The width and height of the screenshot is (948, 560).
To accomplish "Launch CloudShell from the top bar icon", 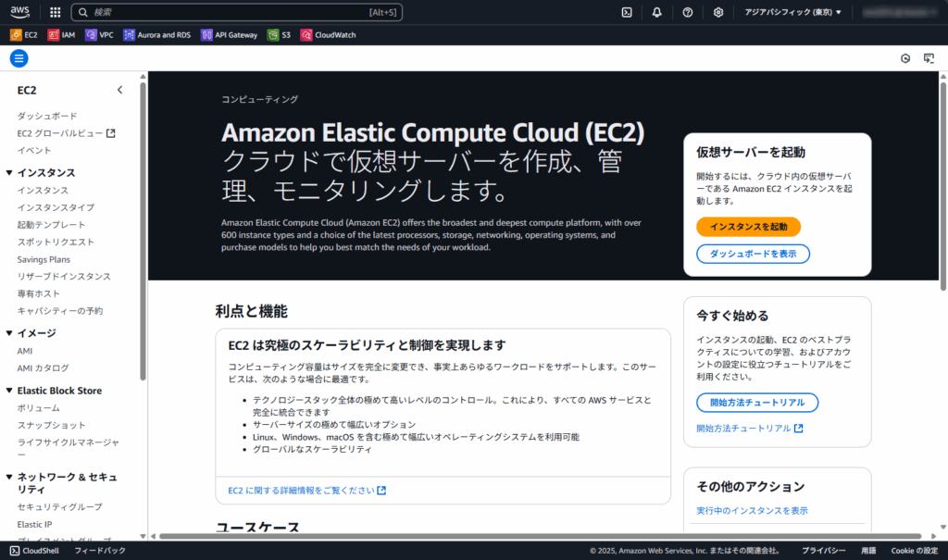I will point(627,12).
